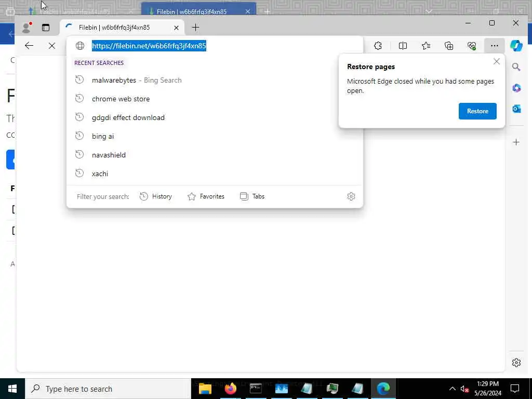Open the Browser essentials heart icon
This screenshot has height=399, width=532.
[x=472, y=46]
